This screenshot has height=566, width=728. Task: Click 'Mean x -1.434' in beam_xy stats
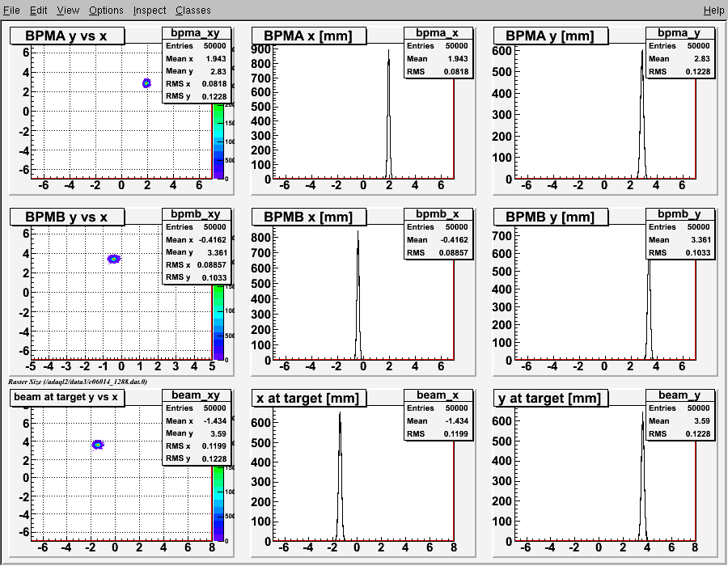[196, 420]
